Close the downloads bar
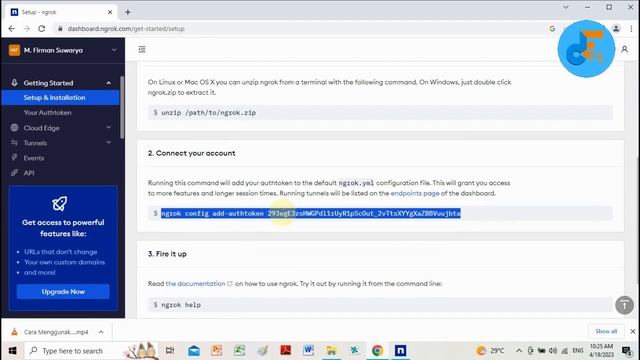The image size is (640, 360). (x=633, y=331)
